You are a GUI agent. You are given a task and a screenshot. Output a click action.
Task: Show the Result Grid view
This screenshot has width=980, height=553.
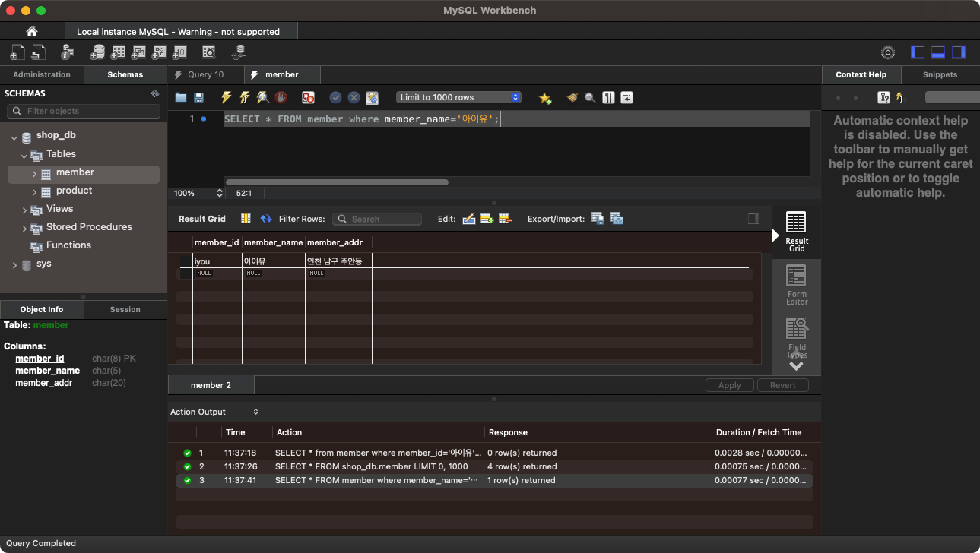pyautogui.click(x=797, y=232)
